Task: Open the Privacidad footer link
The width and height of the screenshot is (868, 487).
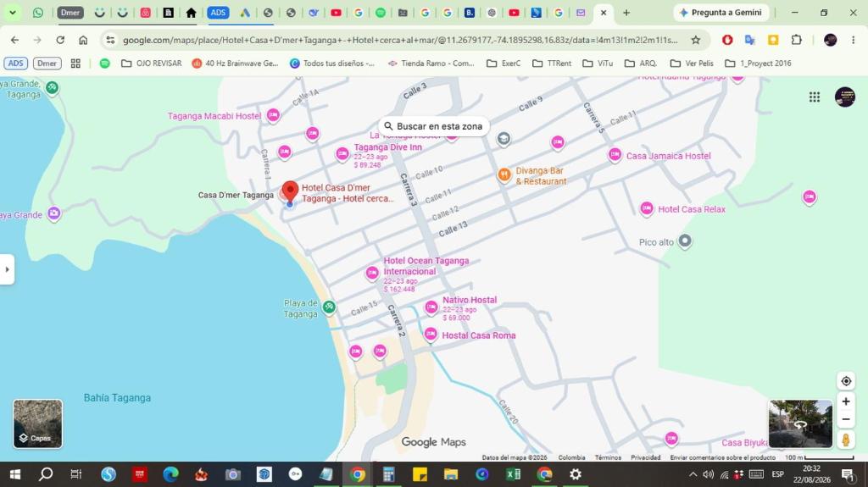Action: pos(645,457)
